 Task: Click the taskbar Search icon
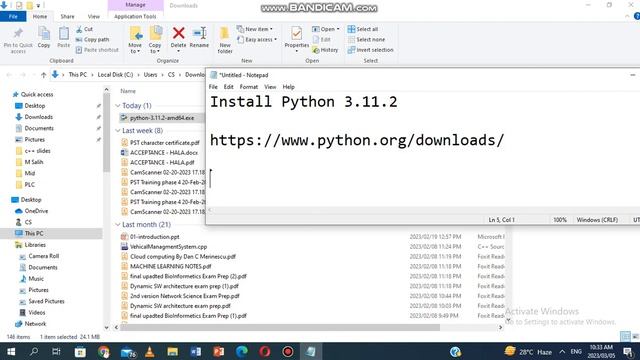point(34,351)
